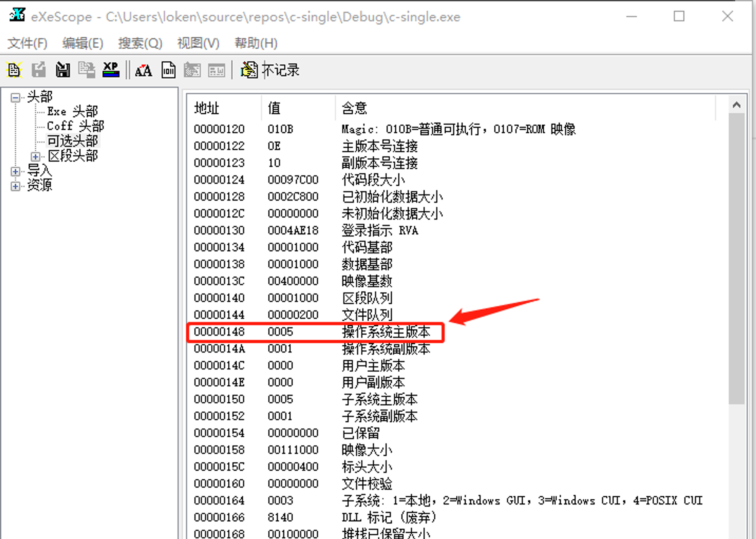Select the Exe 头部 tree item
This screenshot has height=539, width=756.
[x=73, y=111]
